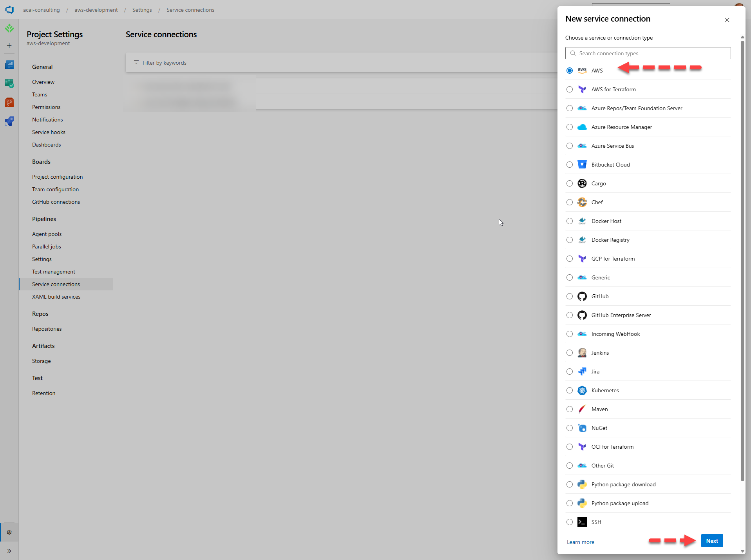The height and width of the screenshot is (560, 751).
Task: Open Service hooks settings page
Action: coord(49,132)
